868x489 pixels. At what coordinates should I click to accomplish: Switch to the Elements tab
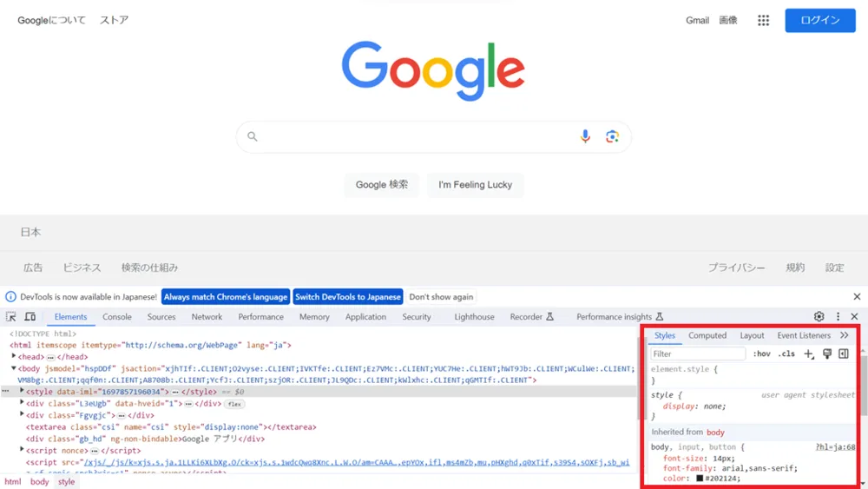[70, 317]
